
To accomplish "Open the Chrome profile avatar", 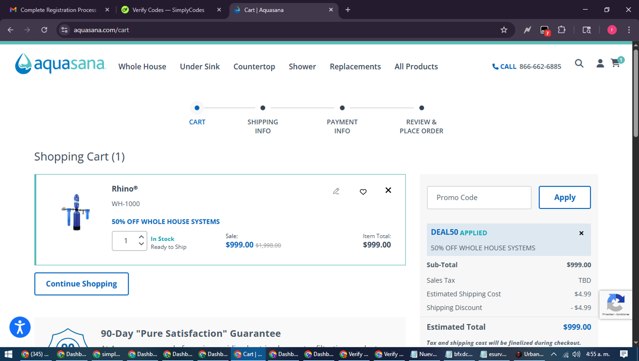I will pos(612,30).
